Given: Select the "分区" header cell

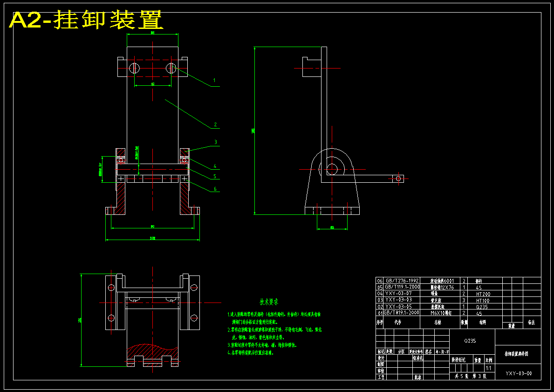Looking at the screenshot, I should [401, 352].
